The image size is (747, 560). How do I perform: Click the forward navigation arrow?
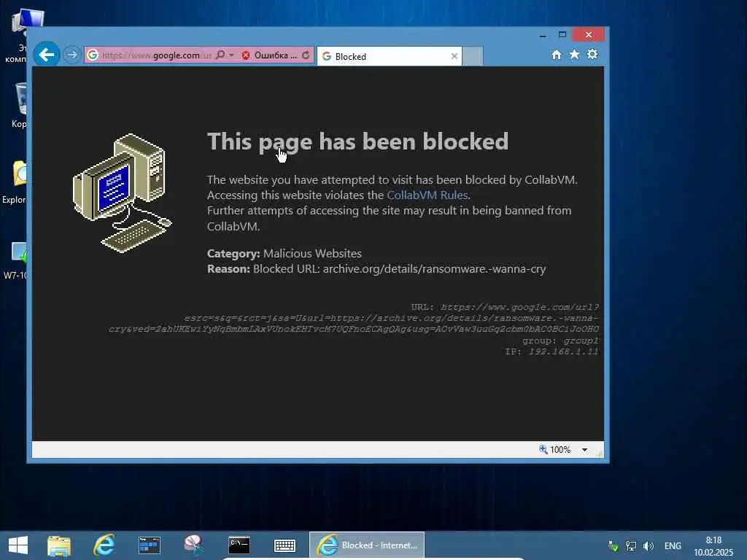click(x=72, y=55)
